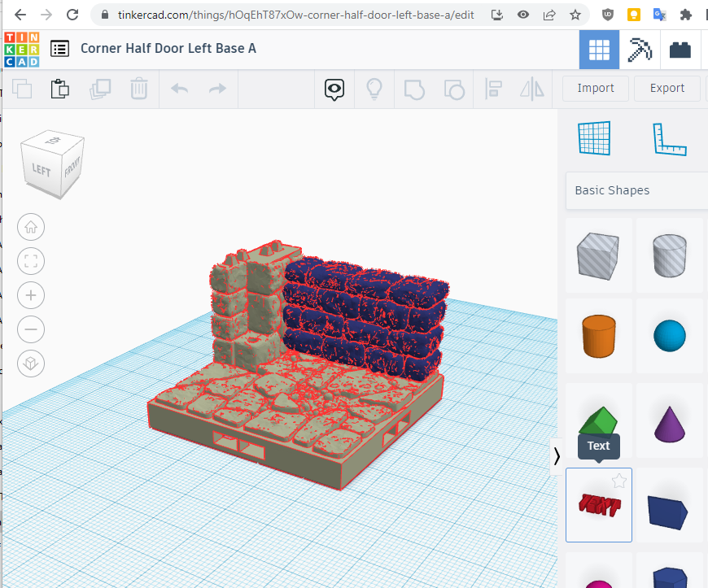Click the Zoom out minus button
The width and height of the screenshot is (708, 588).
[x=31, y=329]
